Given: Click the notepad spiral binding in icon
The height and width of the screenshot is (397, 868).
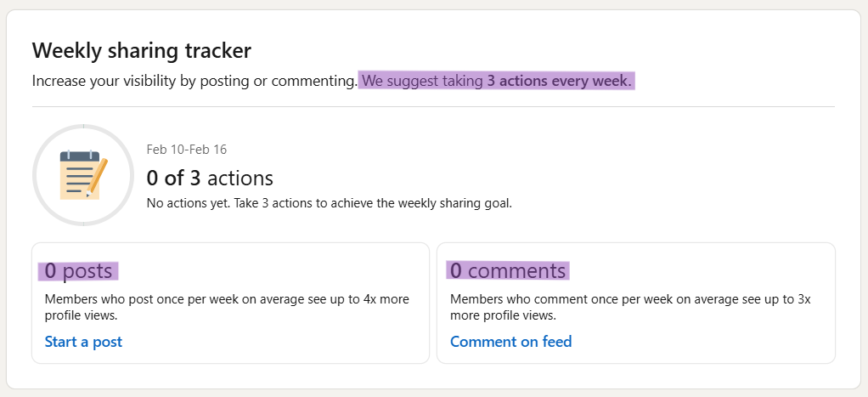Looking at the screenshot, I should [80, 156].
